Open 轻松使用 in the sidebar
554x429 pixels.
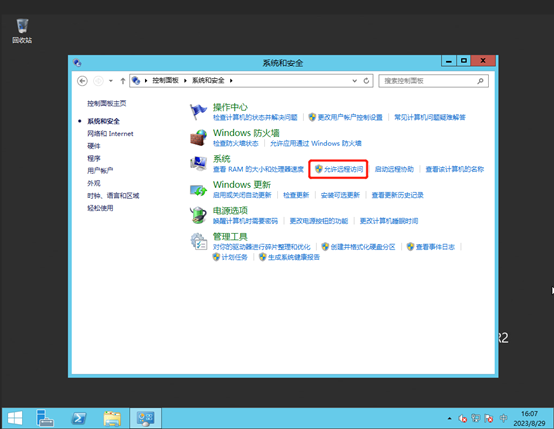tap(100, 208)
